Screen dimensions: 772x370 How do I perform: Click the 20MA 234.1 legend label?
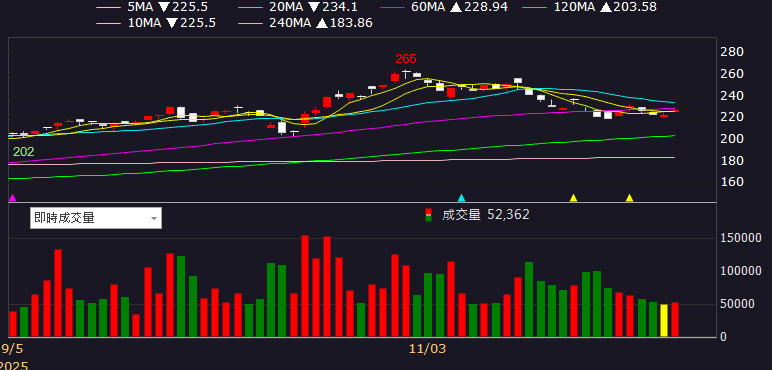point(313,7)
